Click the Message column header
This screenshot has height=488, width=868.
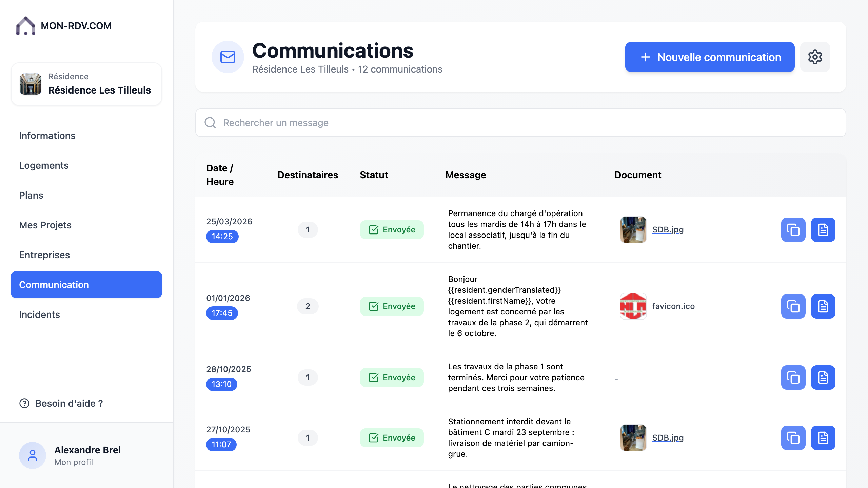[x=466, y=175]
